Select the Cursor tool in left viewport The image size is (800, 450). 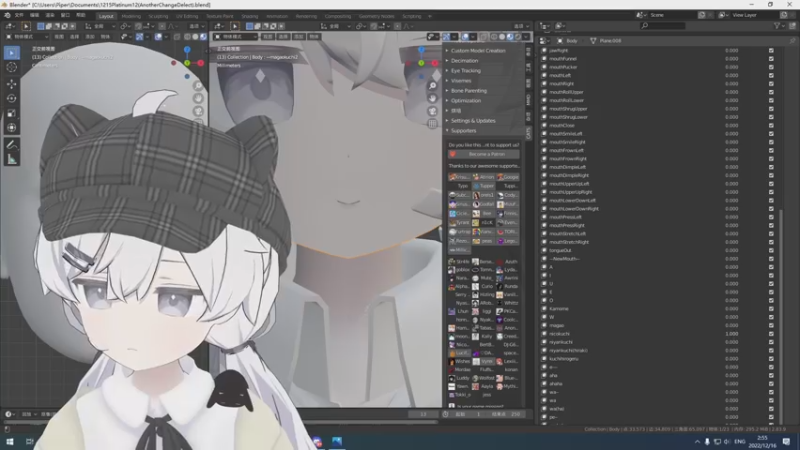point(12,68)
